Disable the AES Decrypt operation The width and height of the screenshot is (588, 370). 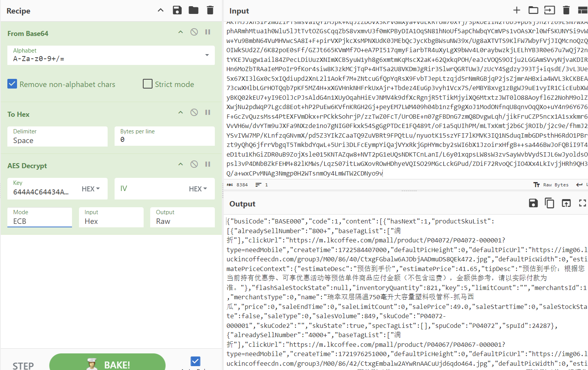pyautogui.click(x=194, y=164)
